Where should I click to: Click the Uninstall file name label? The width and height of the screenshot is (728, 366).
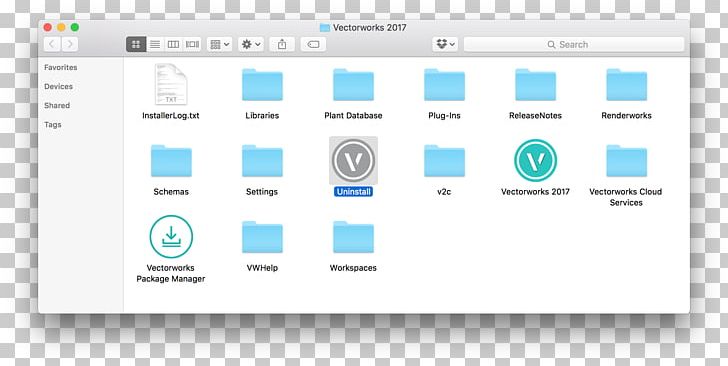click(x=353, y=191)
